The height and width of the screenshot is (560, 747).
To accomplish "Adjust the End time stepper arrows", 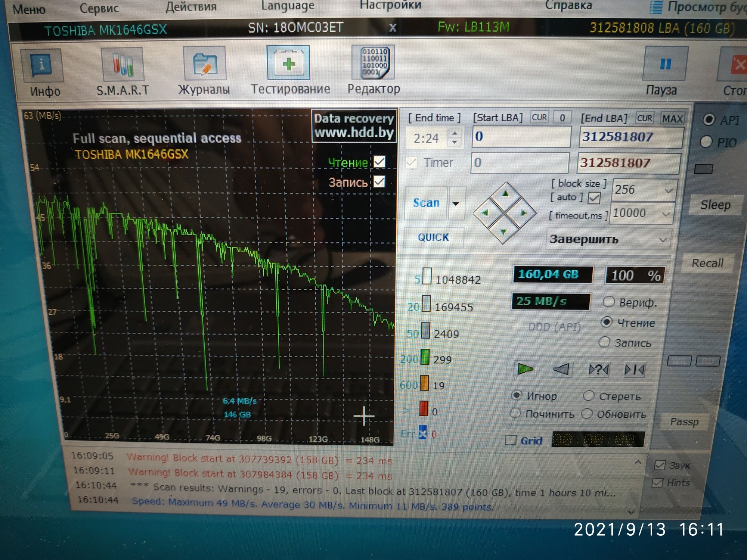I will point(455,137).
